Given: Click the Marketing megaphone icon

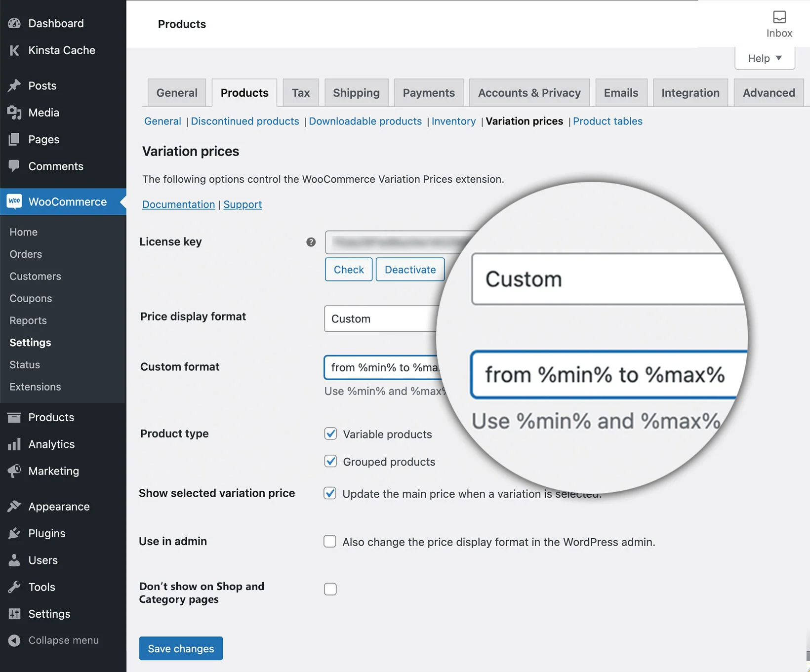Looking at the screenshot, I should pos(14,471).
